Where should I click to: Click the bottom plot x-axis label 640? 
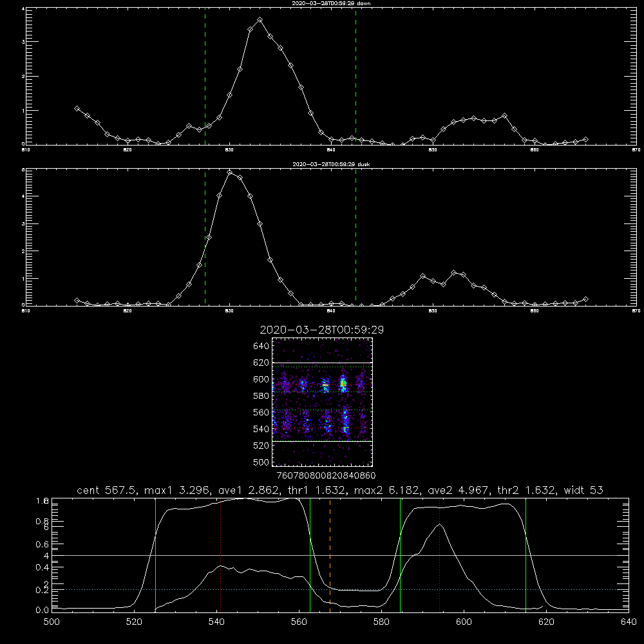click(629, 621)
